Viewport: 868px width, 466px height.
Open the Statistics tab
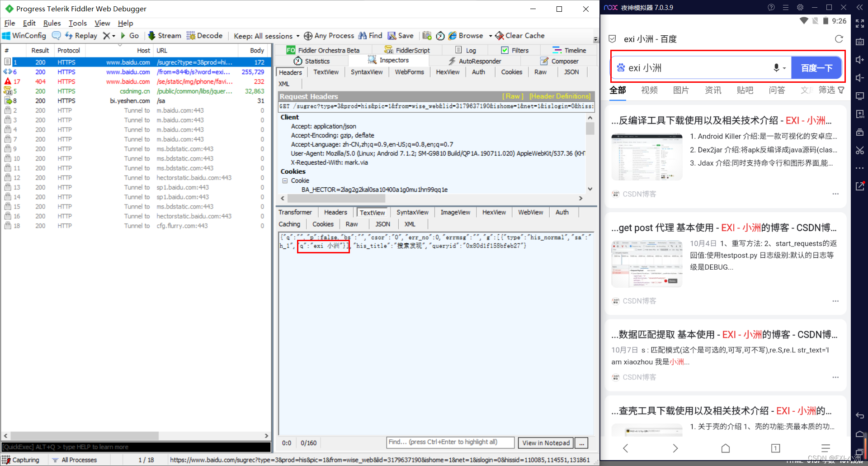(x=312, y=61)
